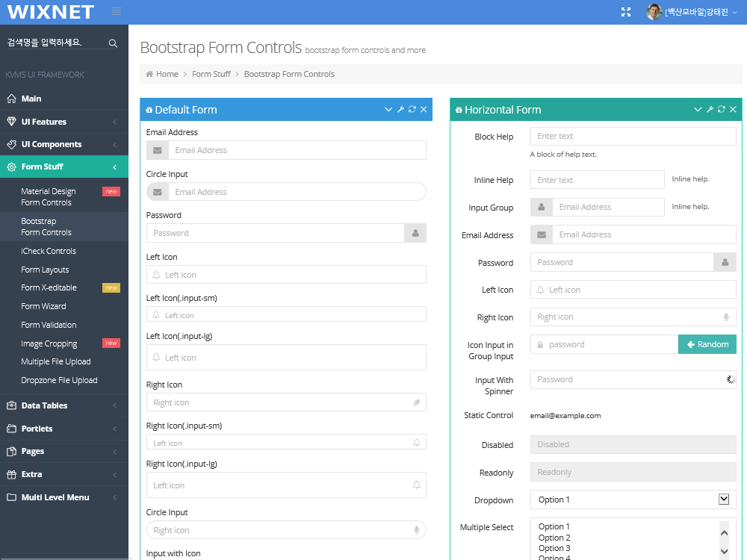Click microphone icon in Horizontal Right Icon
Viewport: 747px width, 560px height.
pos(726,317)
